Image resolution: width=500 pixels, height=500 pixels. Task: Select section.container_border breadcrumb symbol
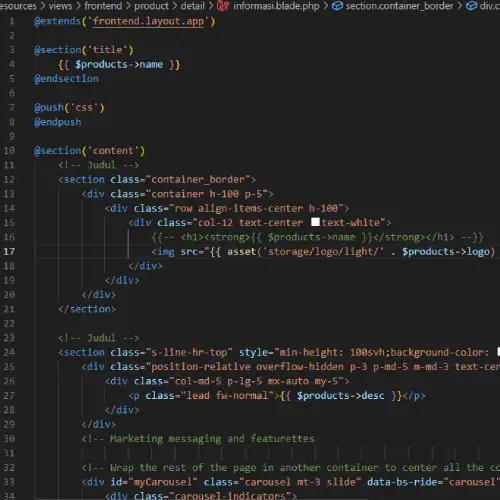tap(399, 6)
